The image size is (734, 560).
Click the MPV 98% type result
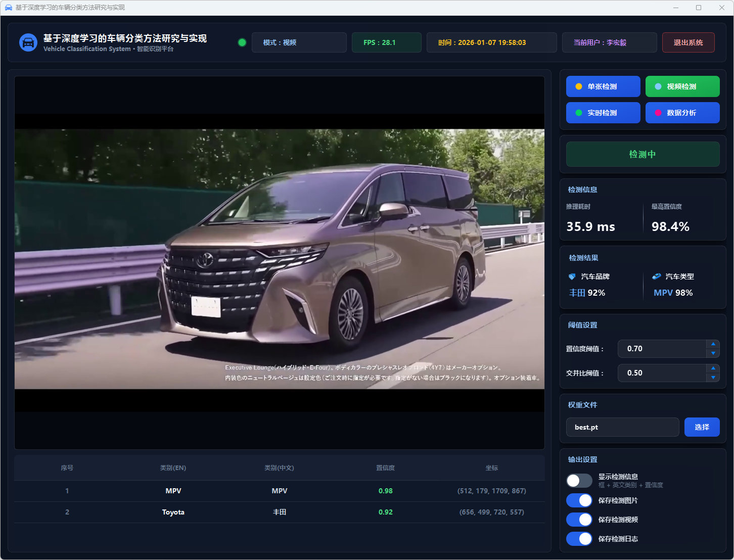tap(673, 293)
